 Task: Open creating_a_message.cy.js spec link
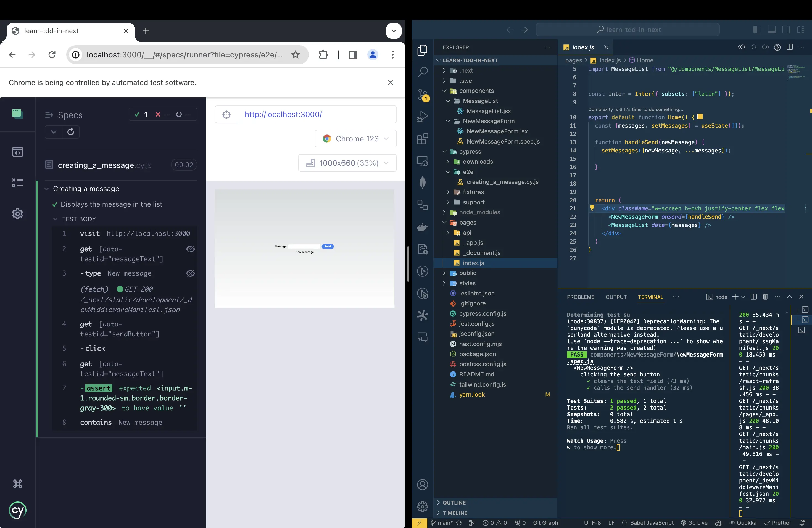(x=104, y=165)
